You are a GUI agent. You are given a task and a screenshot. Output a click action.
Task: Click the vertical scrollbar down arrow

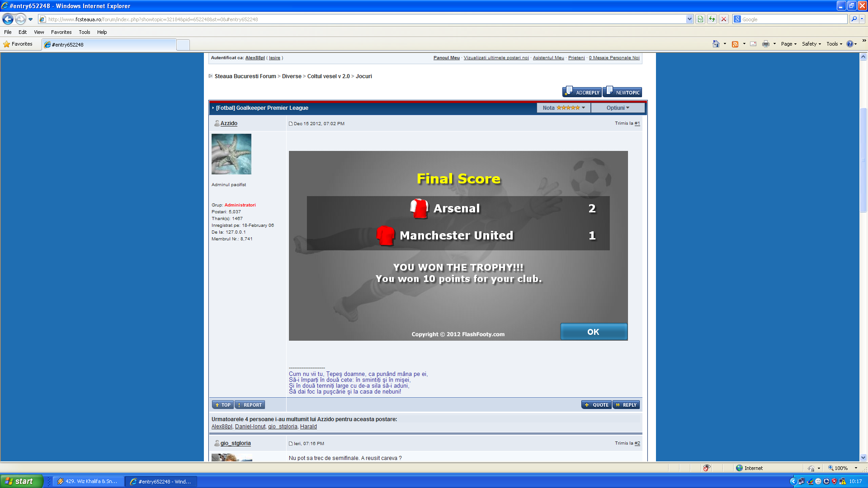(863, 457)
